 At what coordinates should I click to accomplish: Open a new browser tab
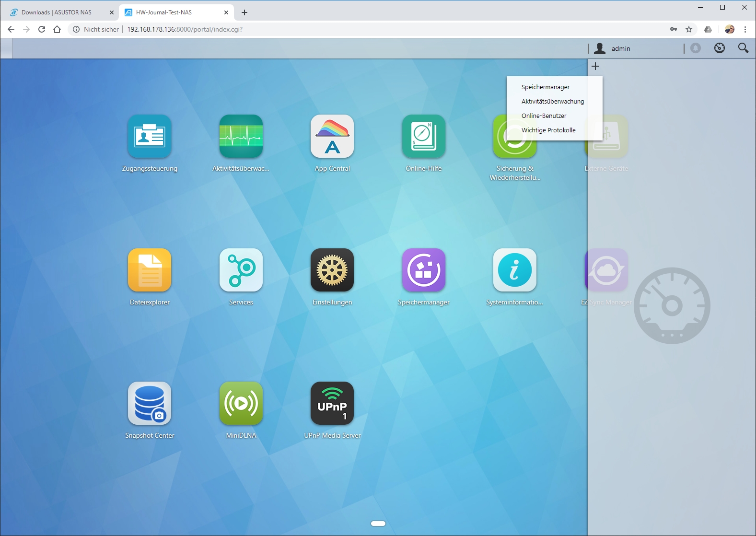point(244,12)
